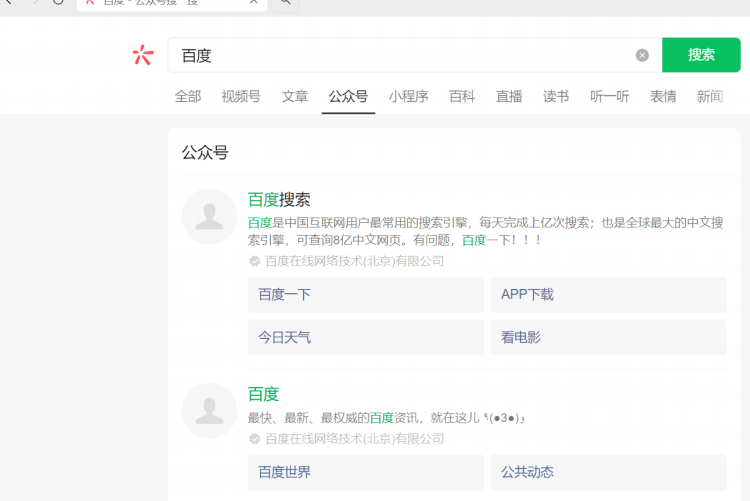This screenshot has height=501, width=750.
Task: Switch to the 直播 tab
Action: coord(509,97)
